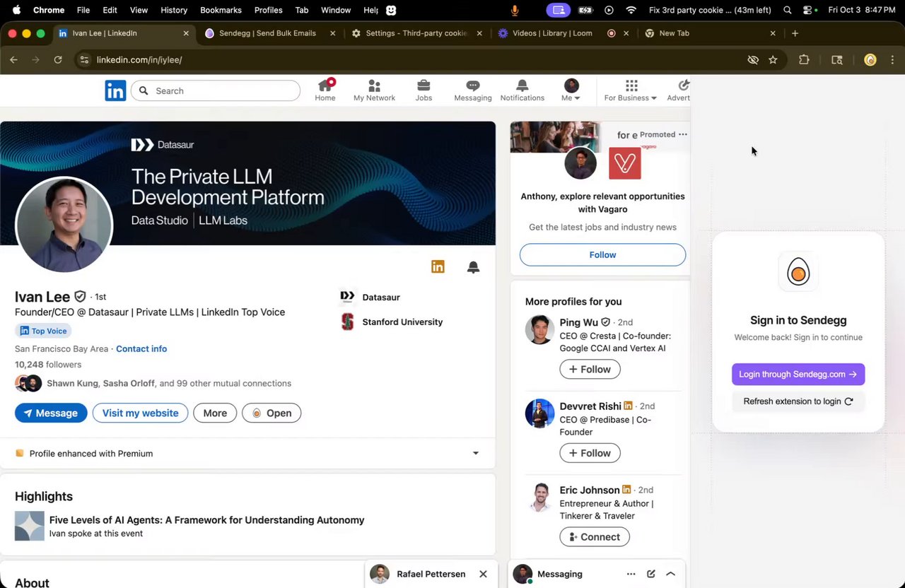Click Visit my website button
This screenshot has width=905, height=588.
coord(140,413)
